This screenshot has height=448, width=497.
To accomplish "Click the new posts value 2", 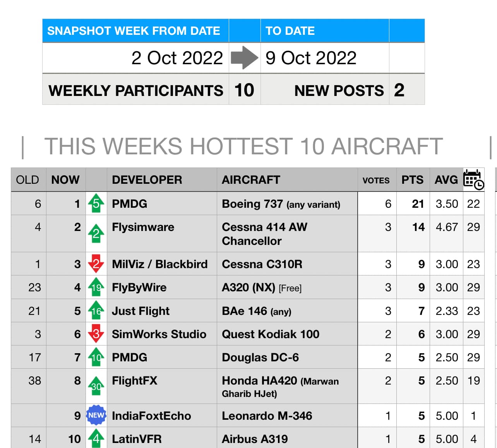I will click(399, 90).
